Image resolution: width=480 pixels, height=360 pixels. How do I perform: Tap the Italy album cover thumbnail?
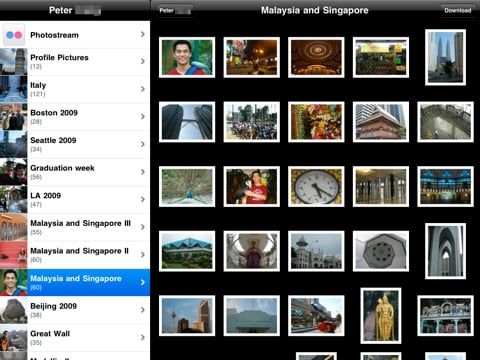13,89
